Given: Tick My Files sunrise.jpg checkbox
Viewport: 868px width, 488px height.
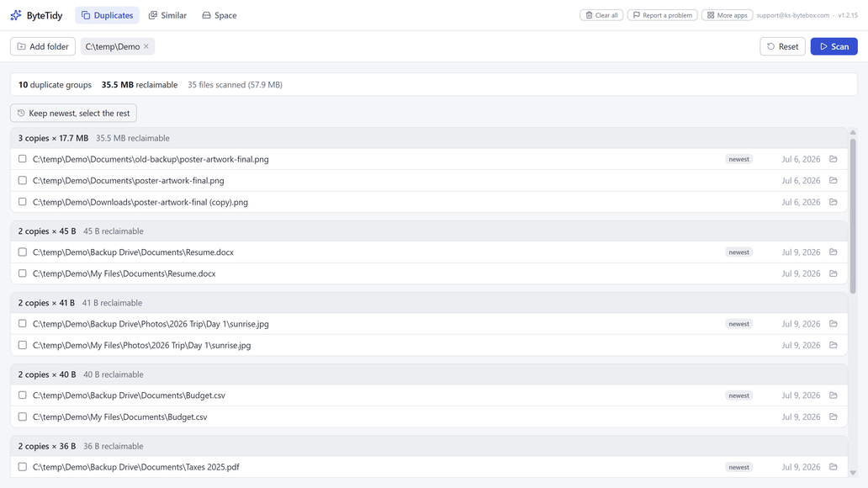Looking at the screenshot, I should click(x=22, y=345).
